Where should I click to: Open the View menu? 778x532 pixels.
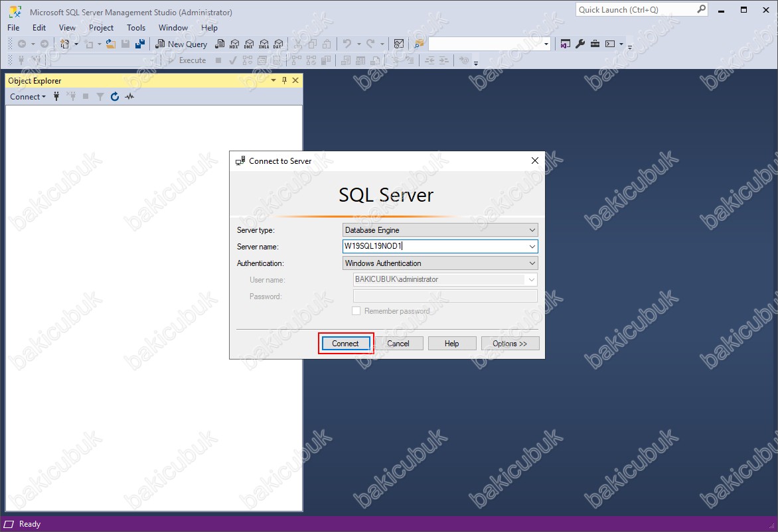click(67, 28)
